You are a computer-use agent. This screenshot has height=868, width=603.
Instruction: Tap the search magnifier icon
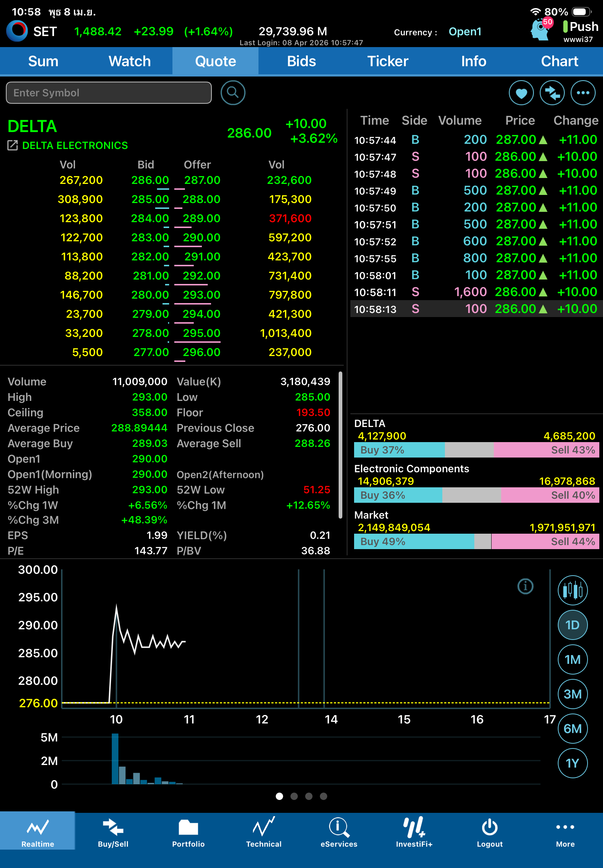pyautogui.click(x=233, y=93)
